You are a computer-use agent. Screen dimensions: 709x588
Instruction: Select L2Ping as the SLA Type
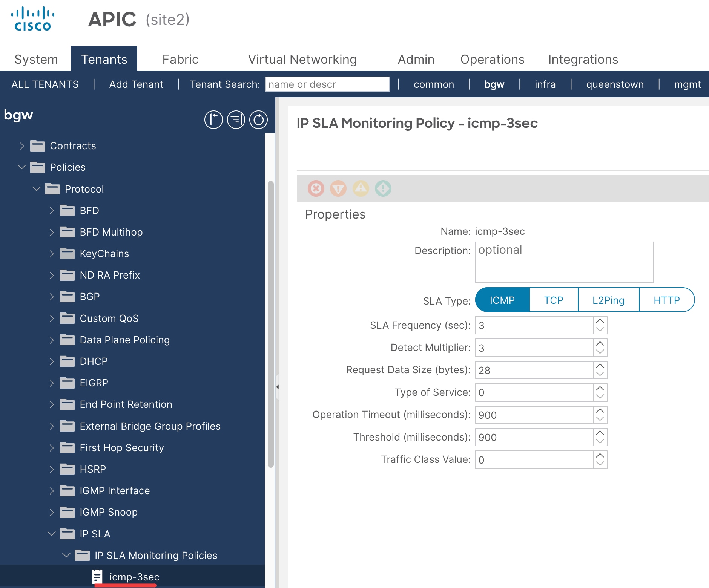coord(608,300)
